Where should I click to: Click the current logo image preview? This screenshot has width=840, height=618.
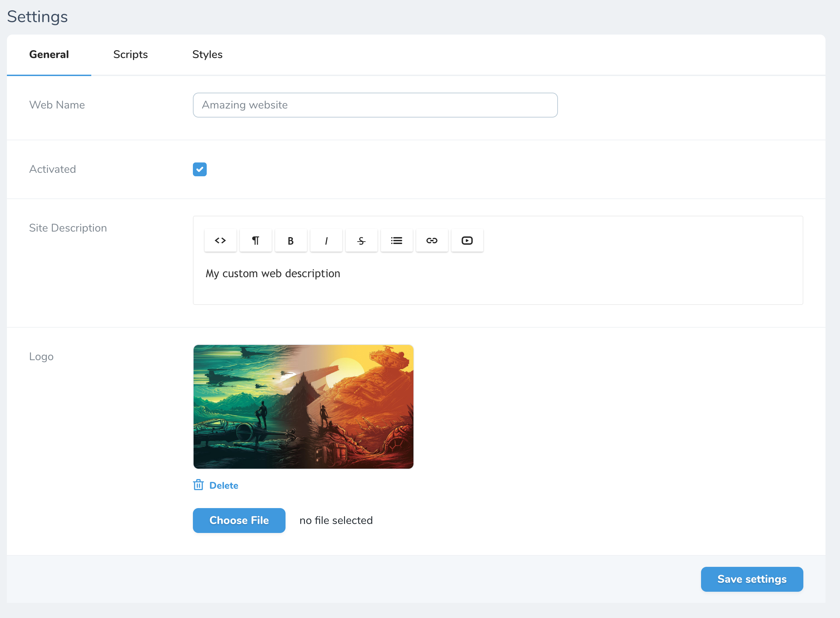coord(303,406)
